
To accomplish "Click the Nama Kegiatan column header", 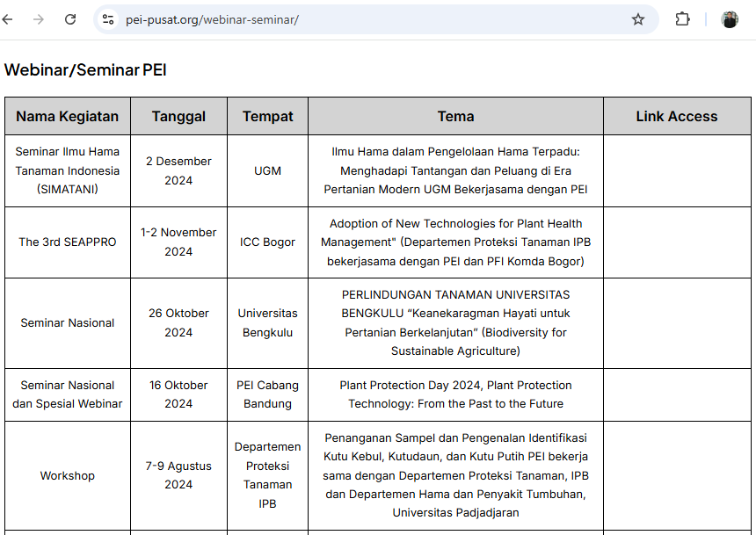I will [x=68, y=116].
